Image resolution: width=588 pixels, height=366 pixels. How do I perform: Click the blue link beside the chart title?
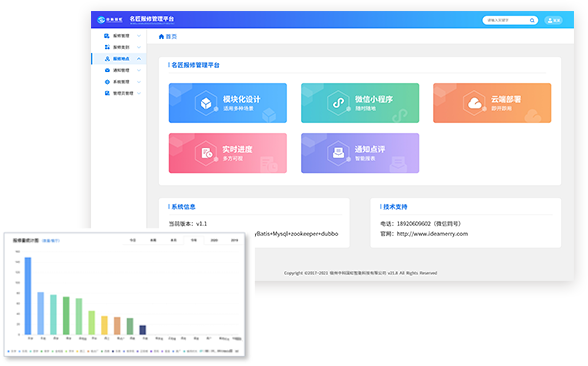[51, 240]
